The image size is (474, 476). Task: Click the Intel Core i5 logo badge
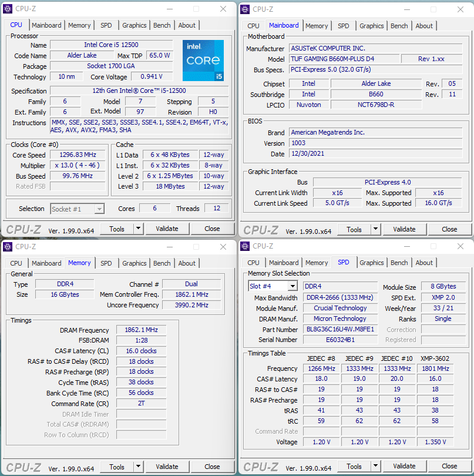(203, 61)
